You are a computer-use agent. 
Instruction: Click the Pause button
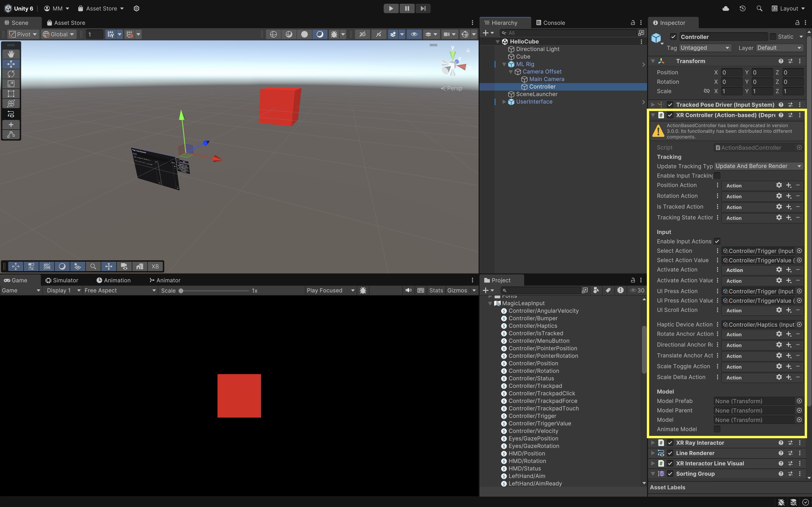click(x=407, y=8)
